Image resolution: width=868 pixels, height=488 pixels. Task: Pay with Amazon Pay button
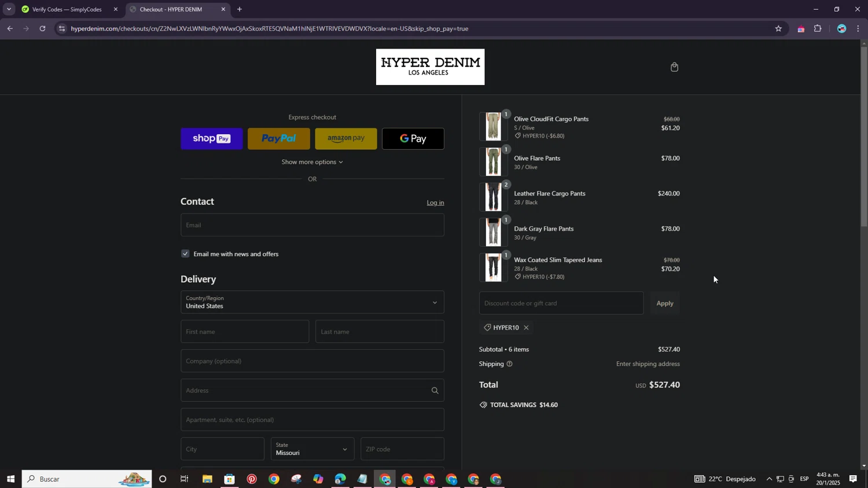point(346,139)
